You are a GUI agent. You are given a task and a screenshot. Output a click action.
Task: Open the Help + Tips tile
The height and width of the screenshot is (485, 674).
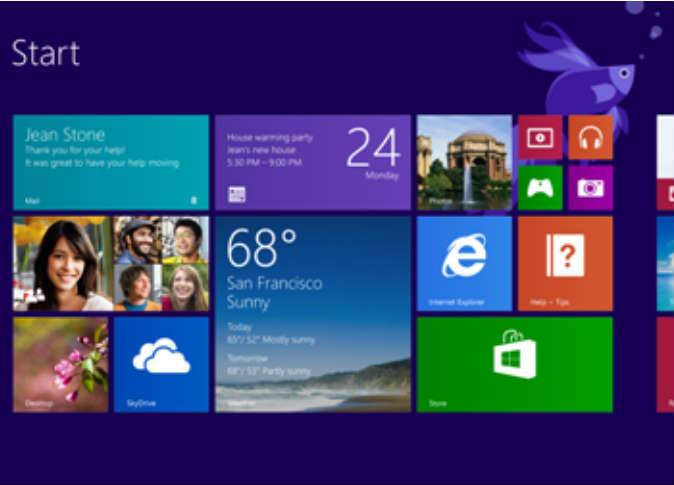tap(565, 264)
